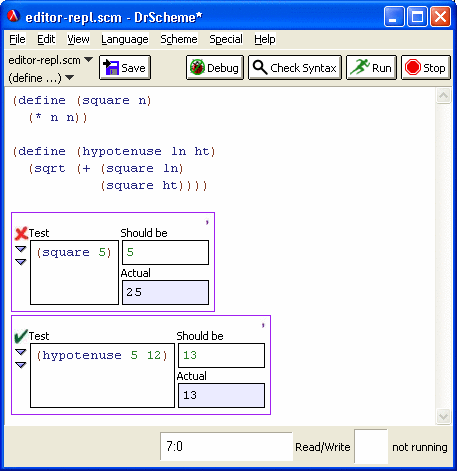Image resolution: width=457 pixels, height=471 pixels.
Task: Click the not running status text
Action: (x=420, y=447)
